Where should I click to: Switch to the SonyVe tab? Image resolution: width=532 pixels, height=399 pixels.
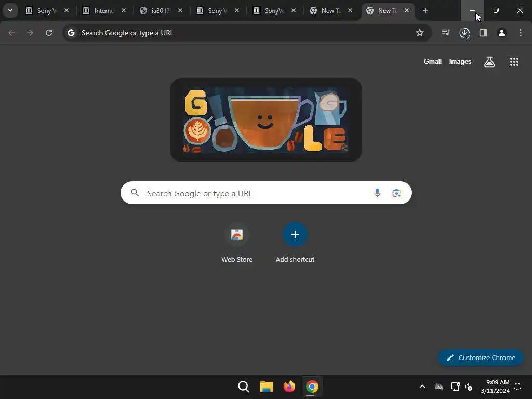tap(274, 10)
